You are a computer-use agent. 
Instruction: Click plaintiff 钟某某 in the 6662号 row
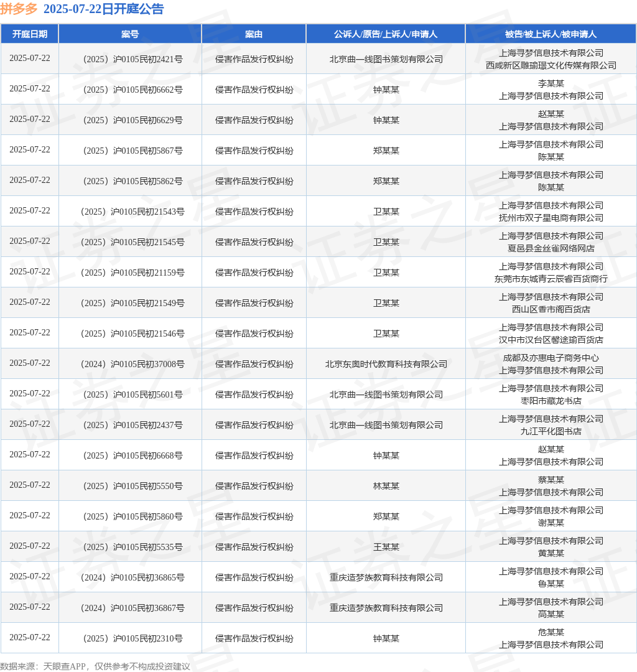[386, 90]
